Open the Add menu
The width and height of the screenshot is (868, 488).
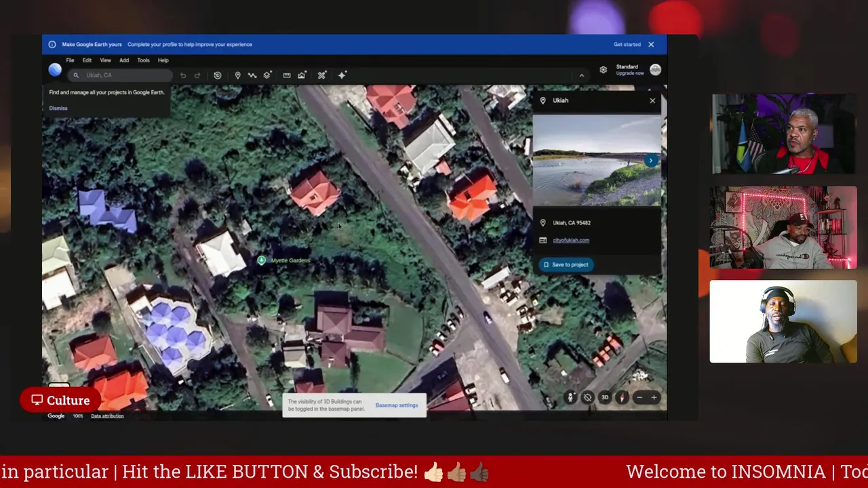(124, 60)
